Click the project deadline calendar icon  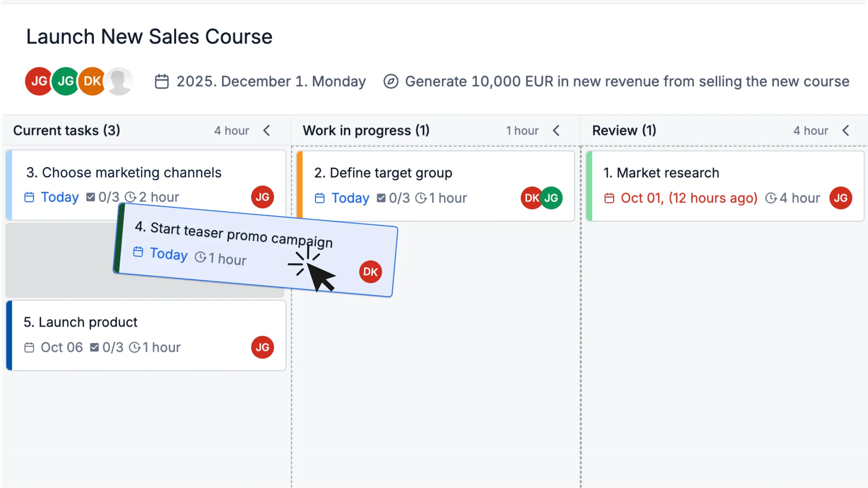tap(162, 82)
